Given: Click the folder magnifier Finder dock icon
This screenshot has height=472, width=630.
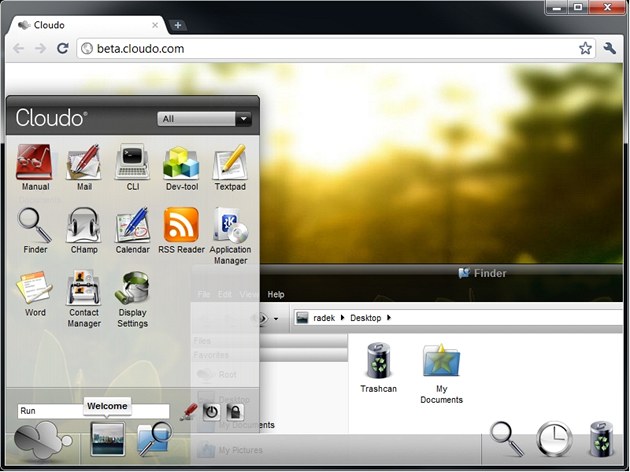Looking at the screenshot, I should 155,439.
